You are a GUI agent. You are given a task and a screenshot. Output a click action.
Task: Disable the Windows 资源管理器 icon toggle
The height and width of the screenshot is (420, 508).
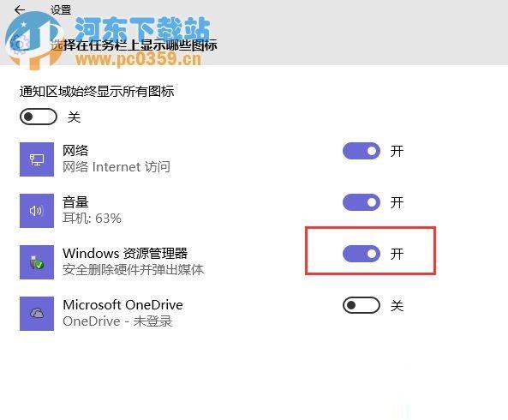(x=362, y=254)
